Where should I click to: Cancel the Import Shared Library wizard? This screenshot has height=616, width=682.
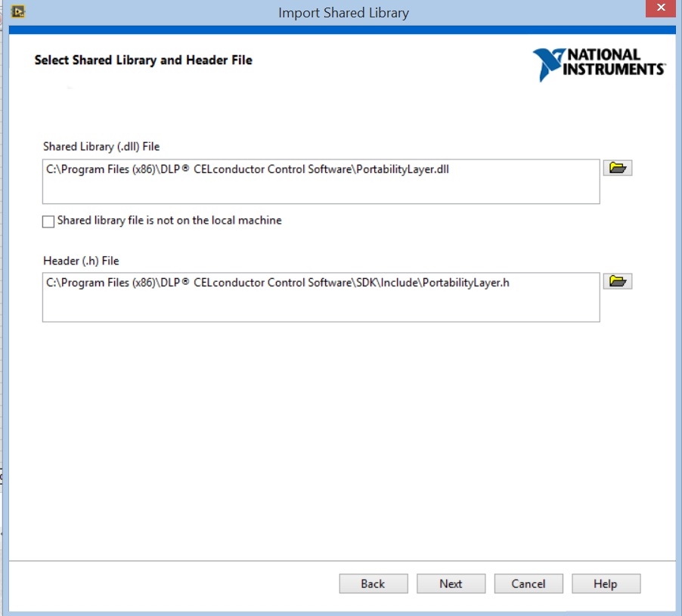click(528, 583)
